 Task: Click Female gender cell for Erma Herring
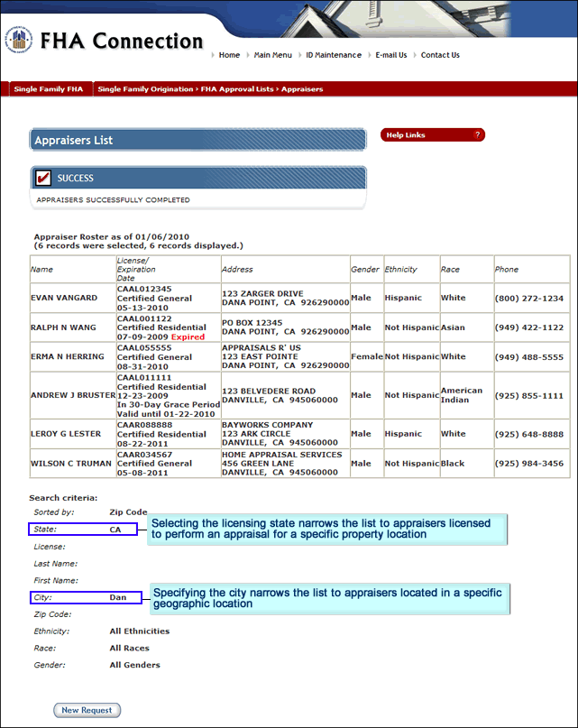367,356
